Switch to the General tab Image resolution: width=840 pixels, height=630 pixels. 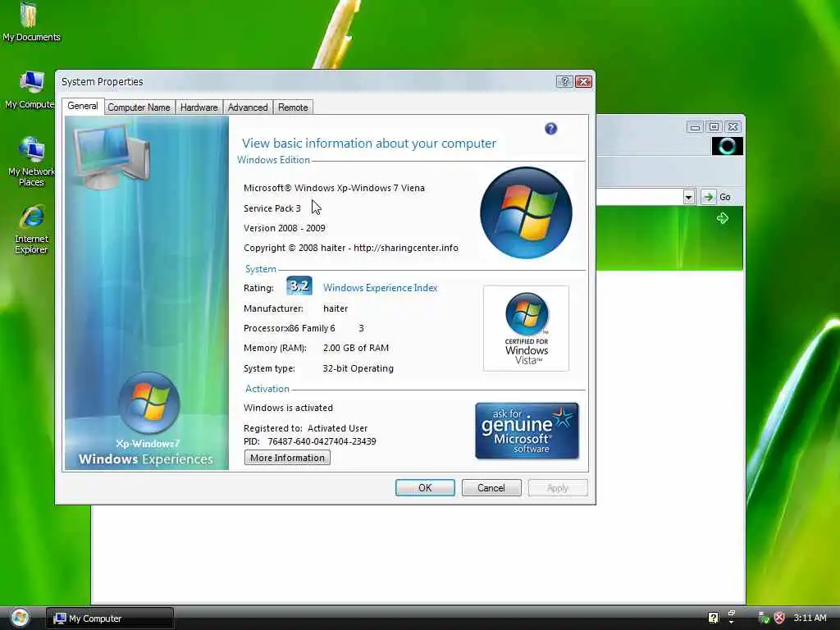click(83, 106)
